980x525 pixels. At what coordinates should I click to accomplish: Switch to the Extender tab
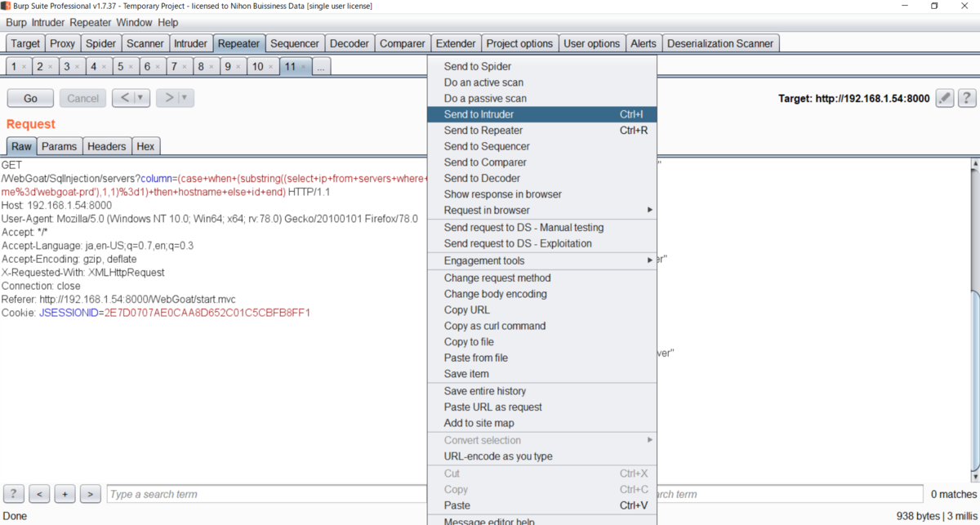[x=456, y=43]
